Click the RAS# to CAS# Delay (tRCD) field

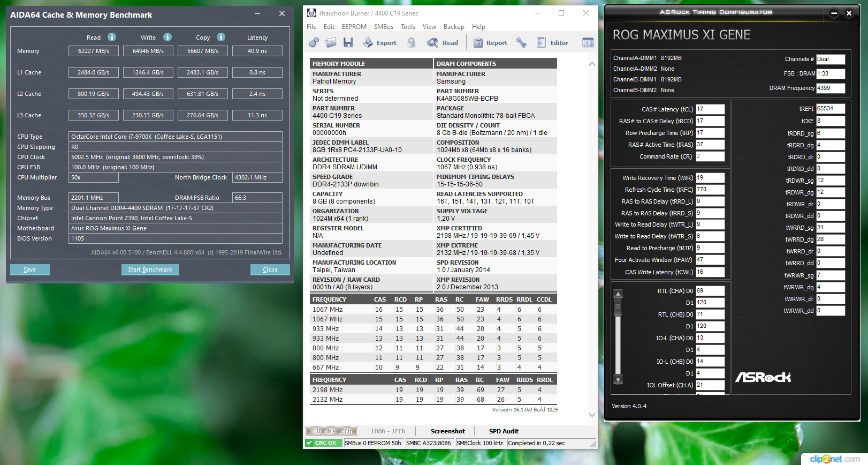710,121
